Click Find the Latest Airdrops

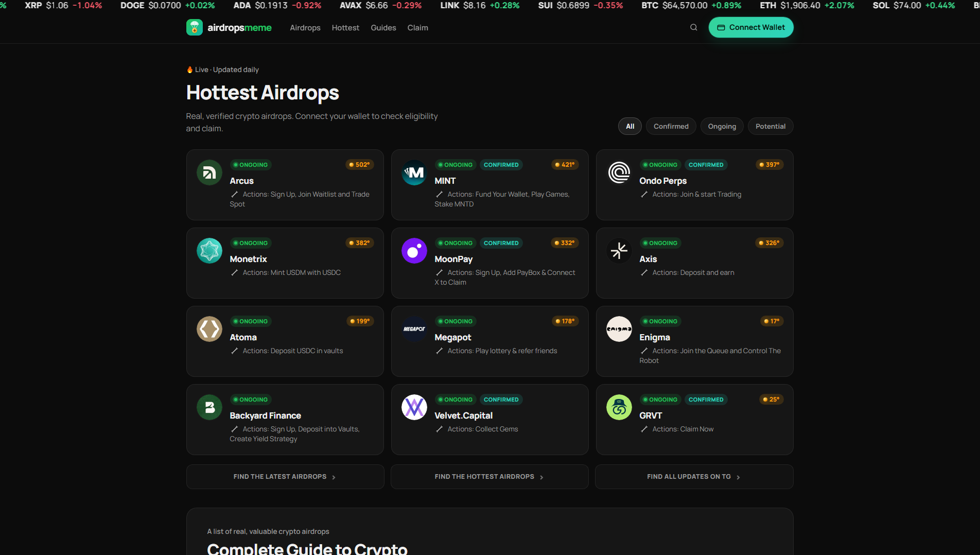point(285,477)
